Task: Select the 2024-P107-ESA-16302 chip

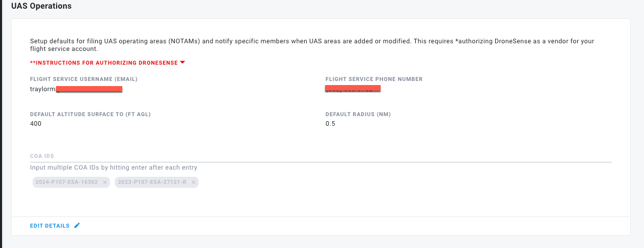Action: (67, 182)
